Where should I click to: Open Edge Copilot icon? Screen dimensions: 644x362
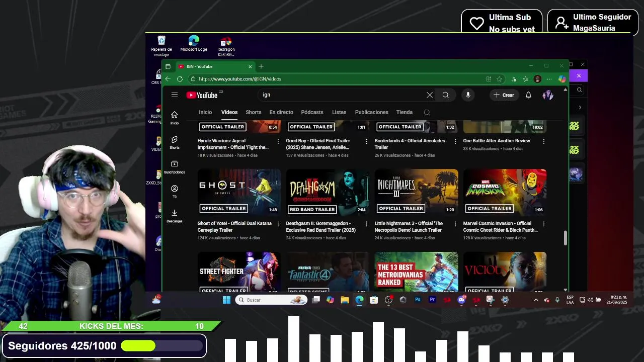562,79
